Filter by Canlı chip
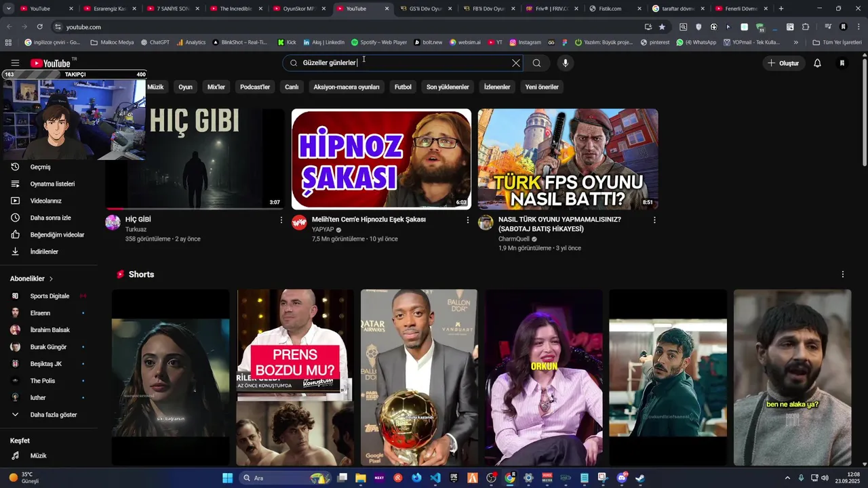The width and height of the screenshot is (868, 488). (x=292, y=87)
